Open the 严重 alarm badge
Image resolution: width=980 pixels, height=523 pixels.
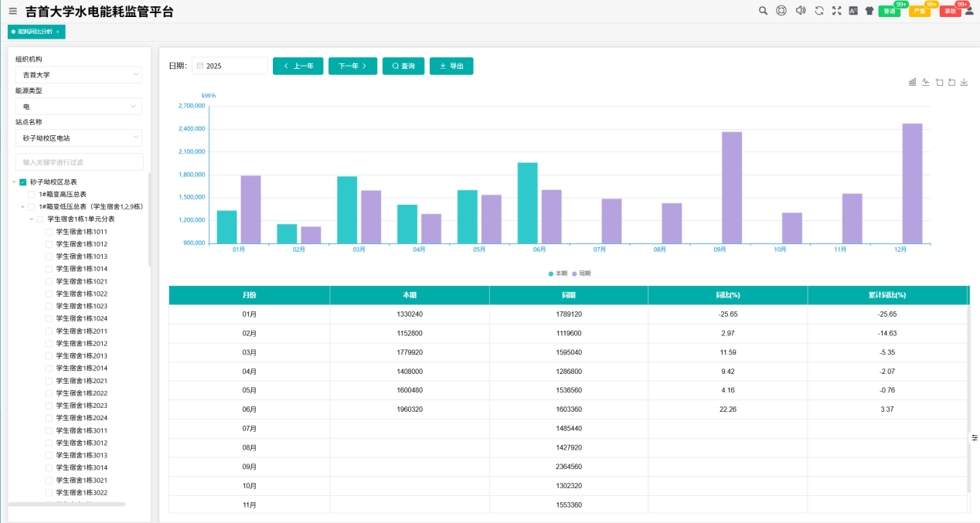click(919, 12)
